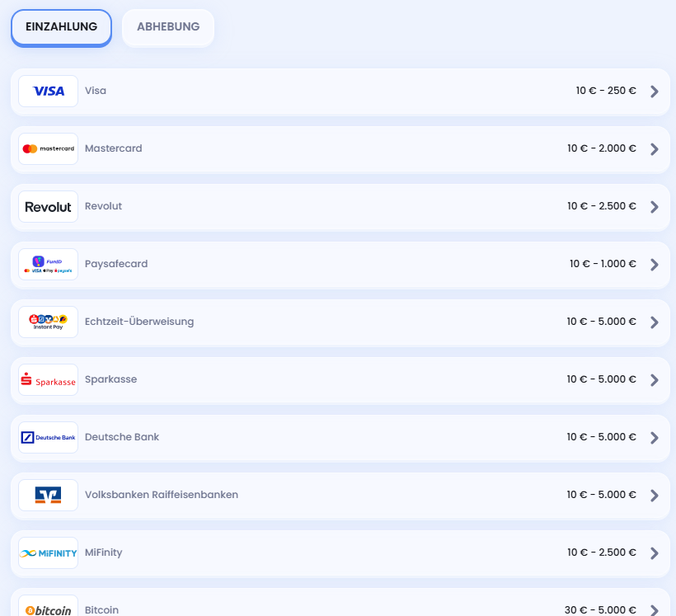Click Visa limit text 10 € - 250 €
This screenshot has height=616, width=676.
coord(606,91)
